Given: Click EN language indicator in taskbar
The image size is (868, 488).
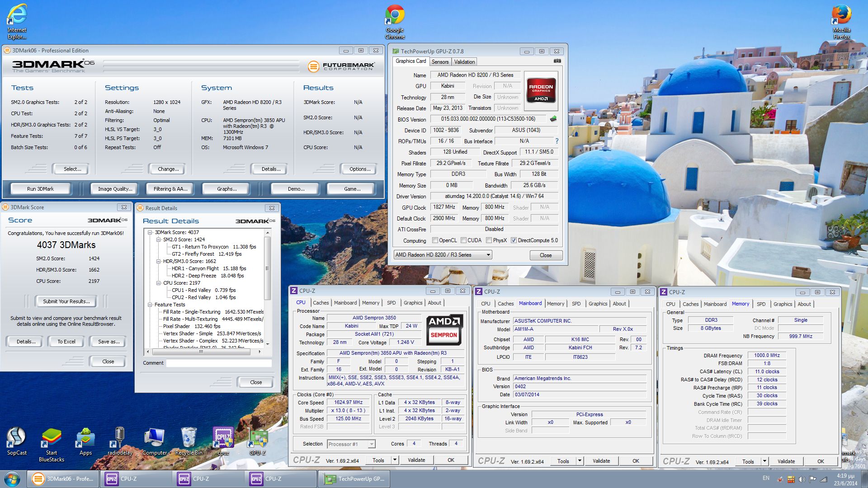Looking at the screenshot, I should (766, 478).
